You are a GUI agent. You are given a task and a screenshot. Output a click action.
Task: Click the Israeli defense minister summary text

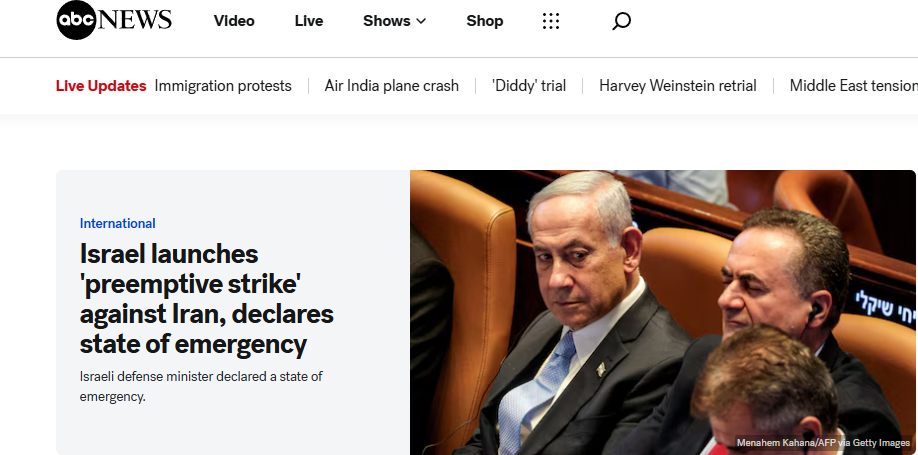tap(201, 386)
